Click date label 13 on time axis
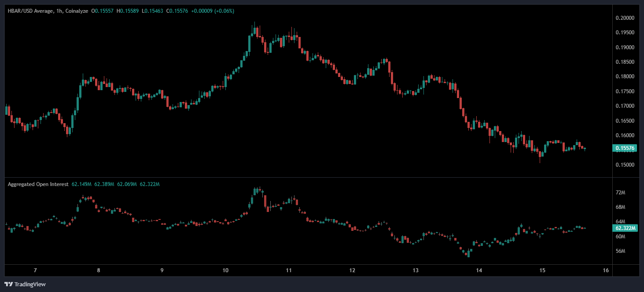Image resolution: width=644 pixels, height=292 pixels. click(x=416, y=270)
